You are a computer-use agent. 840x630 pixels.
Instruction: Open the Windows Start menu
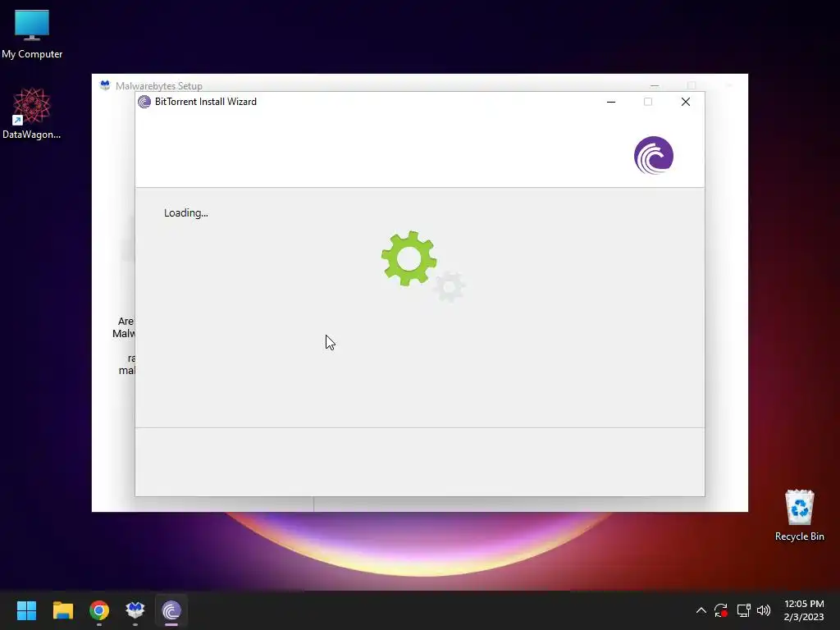tap(26, 610)
